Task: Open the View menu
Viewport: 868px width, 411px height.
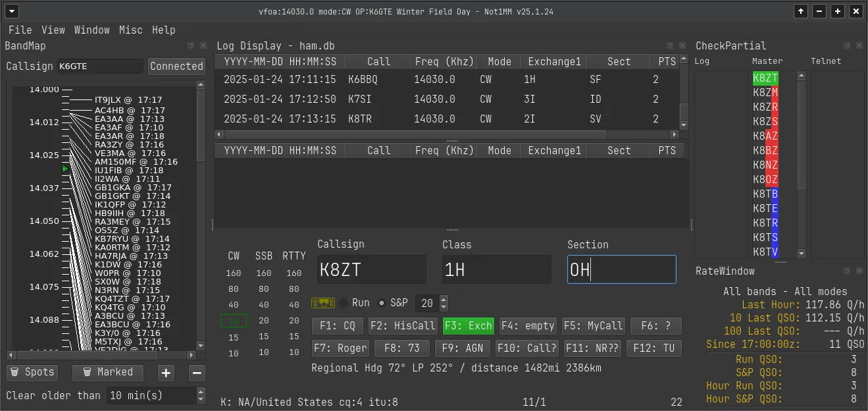Action: click(x=53, y=30)
